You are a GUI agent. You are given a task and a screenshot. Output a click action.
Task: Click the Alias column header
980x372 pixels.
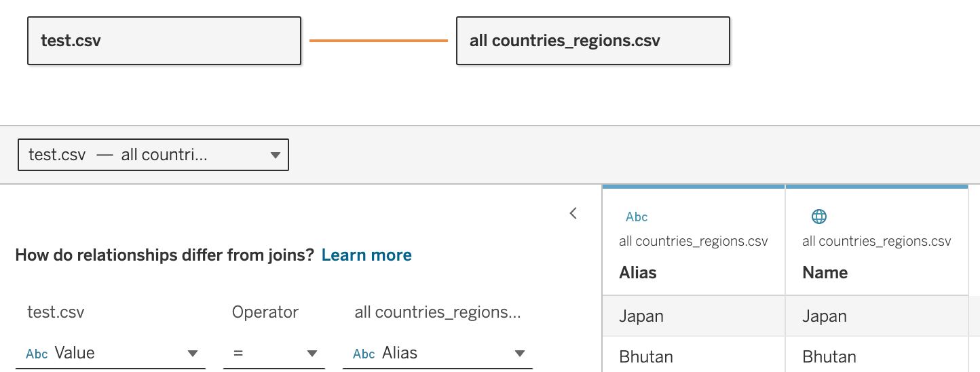638,273
